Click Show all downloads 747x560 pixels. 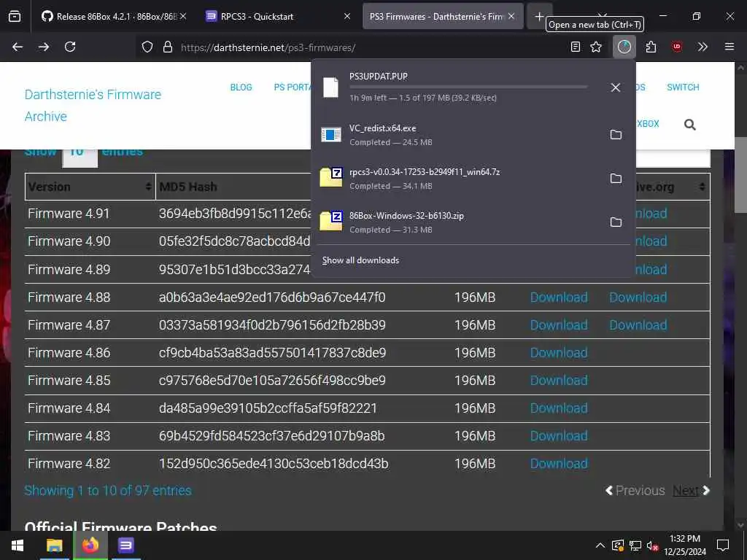[360, 260]
